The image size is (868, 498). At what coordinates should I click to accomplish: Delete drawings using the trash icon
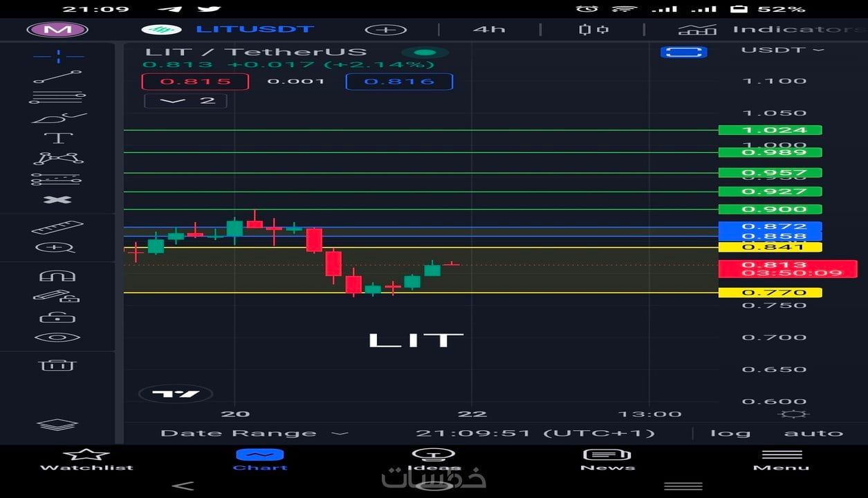point(59,365)
